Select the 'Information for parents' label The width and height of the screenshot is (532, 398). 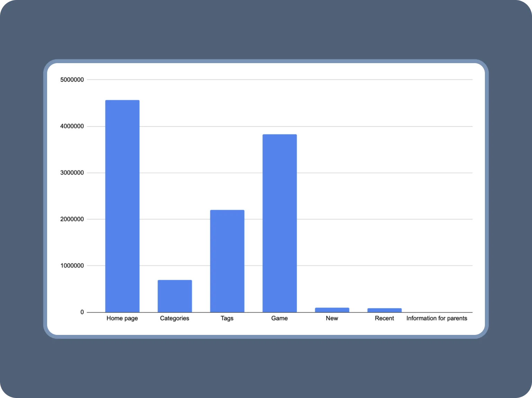(x=437, y=318)
